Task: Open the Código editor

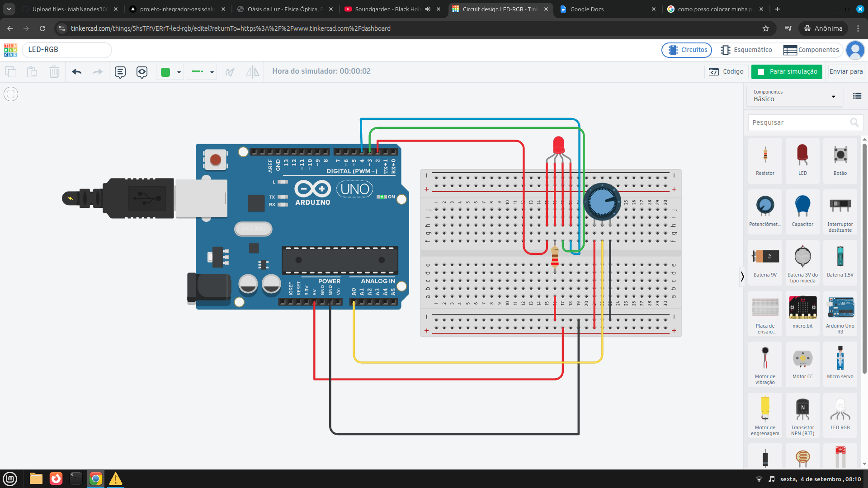Action: (726, 72)
